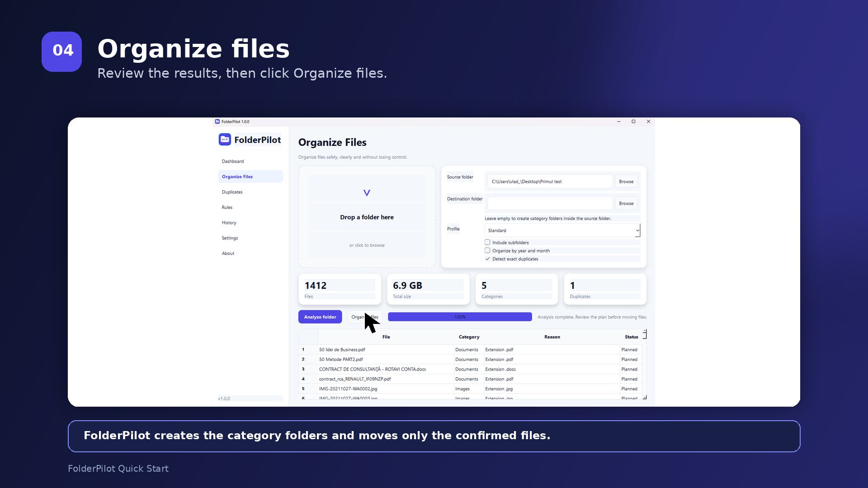
Task: Click the Source folder path field
Action: [550, 182]
